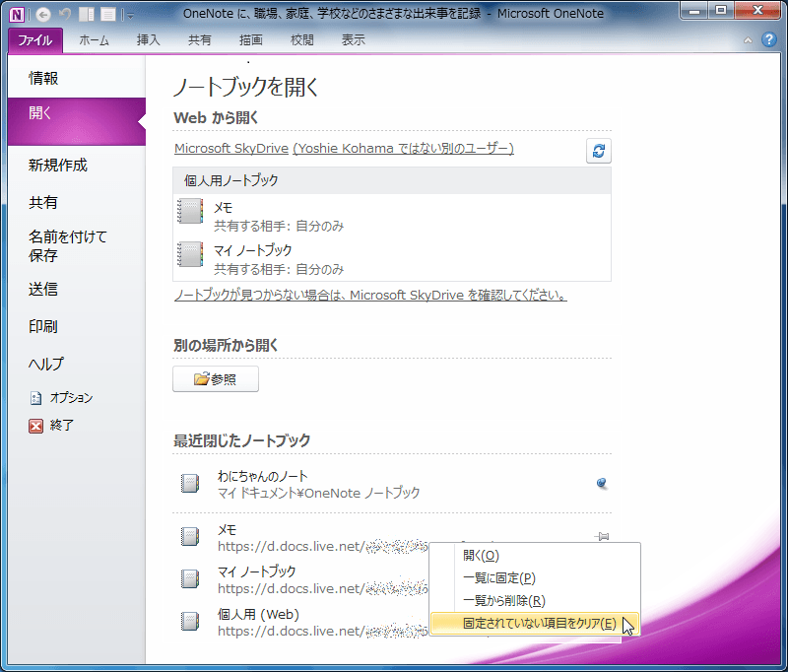Image resolution: width=788 pixels, height=672 pixels.
Task: Click the OneNote application icon in title bar
Action: pyautogui.click(x=16, y=15)
